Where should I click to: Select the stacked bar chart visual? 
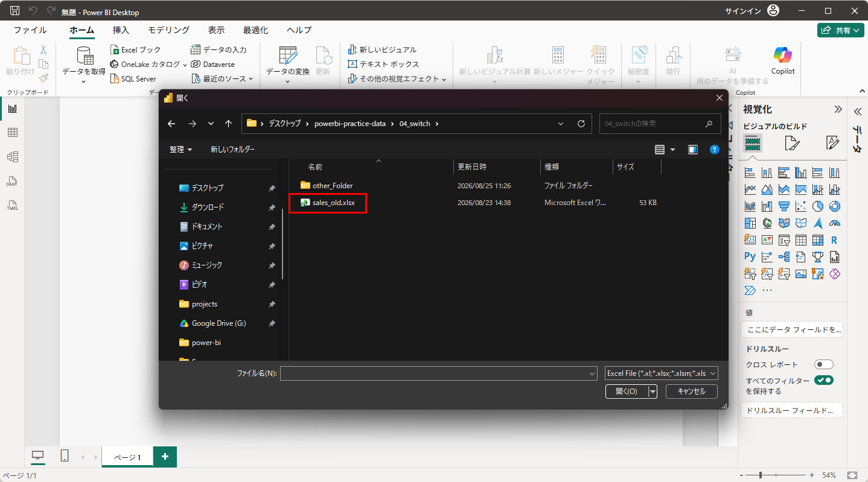tap(750, 173)
